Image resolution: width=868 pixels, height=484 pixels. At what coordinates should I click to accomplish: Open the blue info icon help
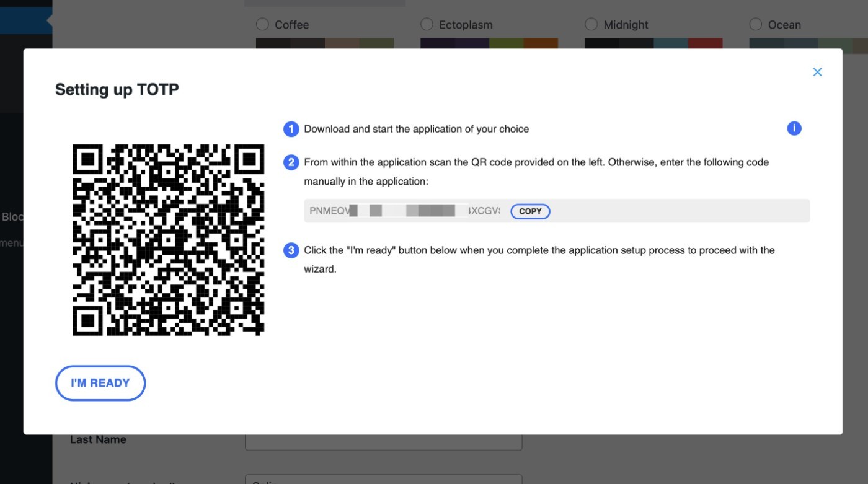click(794, 128)
